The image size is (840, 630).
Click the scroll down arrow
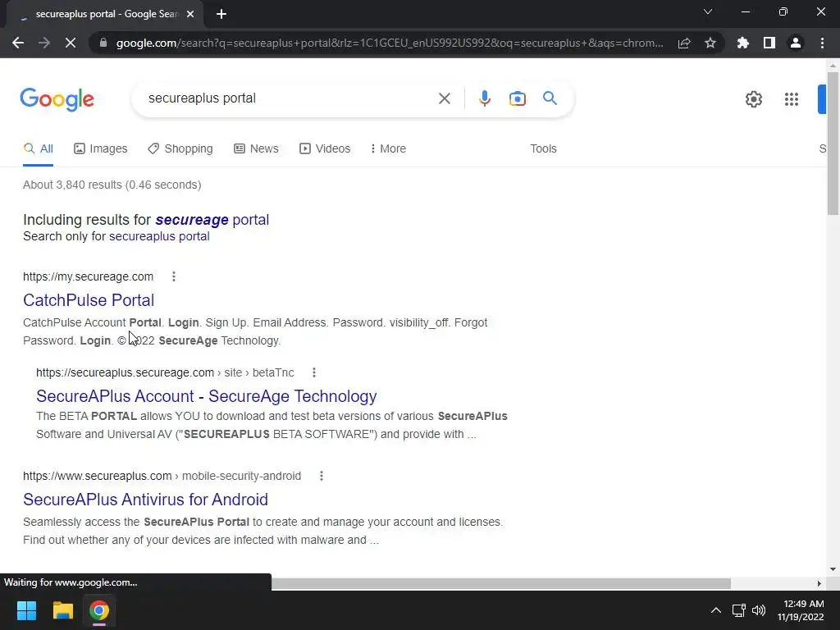click(833, 569)
